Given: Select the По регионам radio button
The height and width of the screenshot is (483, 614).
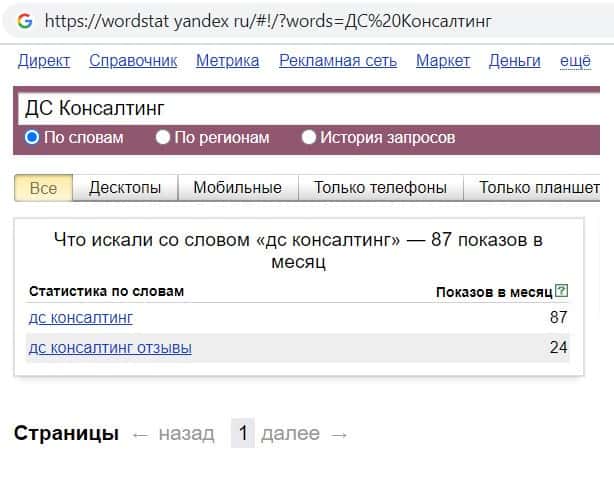Looking at the screenshot, I should (x=163, y=137).
